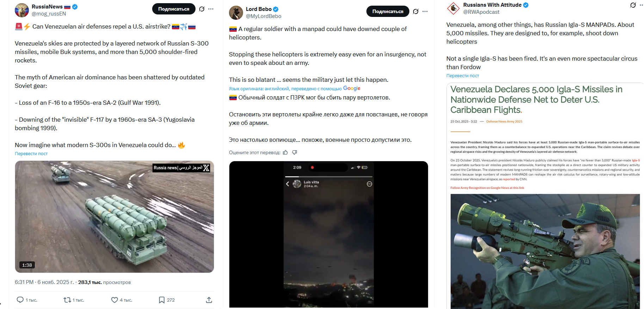Like the RussiaNews post with heart icon
The width and height of the screenshot is (644, 309).
pyautogui.click(x=114, y=300)
